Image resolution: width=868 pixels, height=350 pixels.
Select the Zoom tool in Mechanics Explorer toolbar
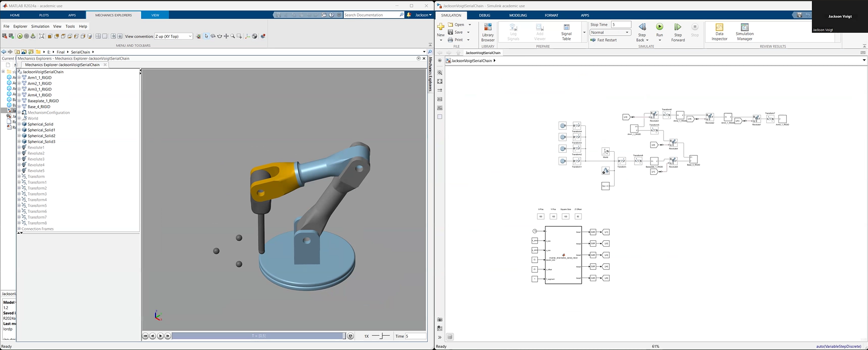tap(233, 36)
